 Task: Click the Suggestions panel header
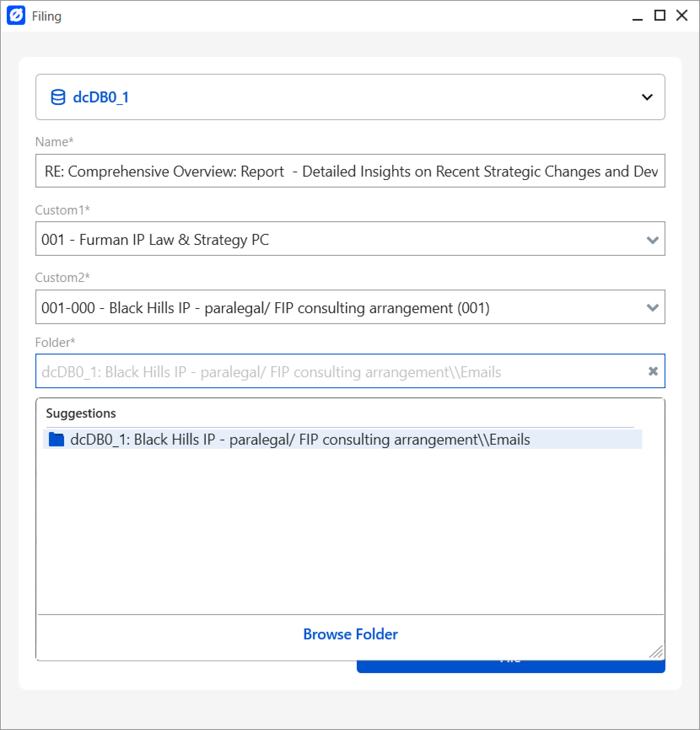(81, 413)
